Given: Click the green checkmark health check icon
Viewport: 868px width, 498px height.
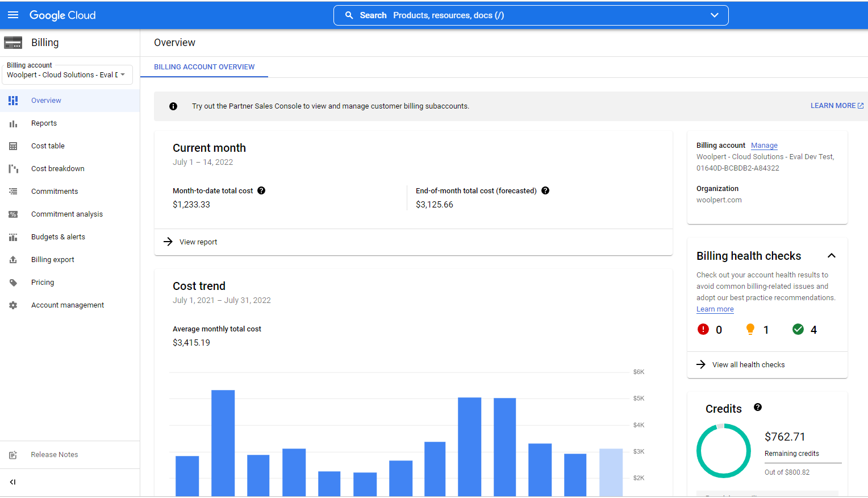Looking at the screenshot, I should coord(798,329).
